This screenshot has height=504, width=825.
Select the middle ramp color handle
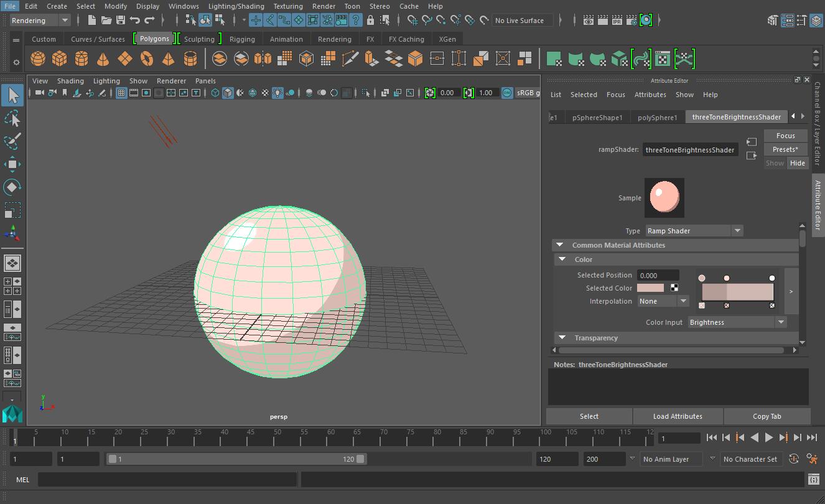click(726, 278)
